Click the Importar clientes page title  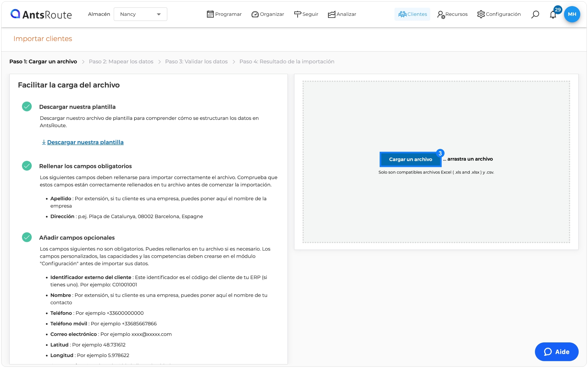(43, 39)
